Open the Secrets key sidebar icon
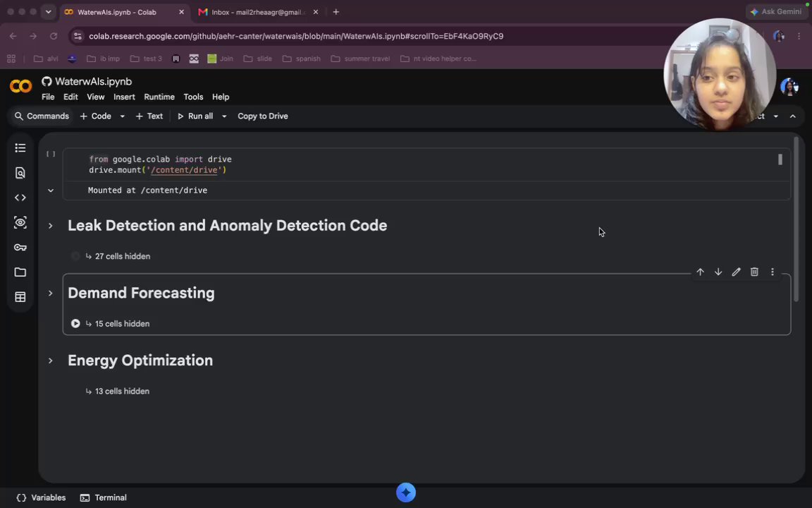Image resolution: width=812 pixels, height=508 pixels. pyautogui.click(x=20, y=247)
